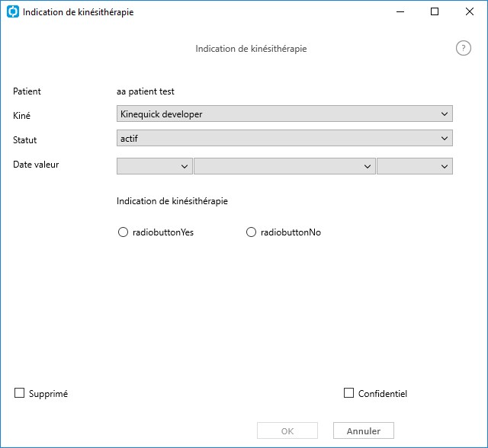Click the Annuler button
488x448 pixels.
click(364, 431)
